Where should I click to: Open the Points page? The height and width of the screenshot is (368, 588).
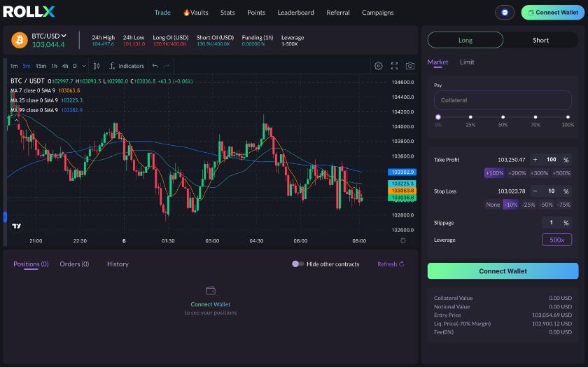256,13
